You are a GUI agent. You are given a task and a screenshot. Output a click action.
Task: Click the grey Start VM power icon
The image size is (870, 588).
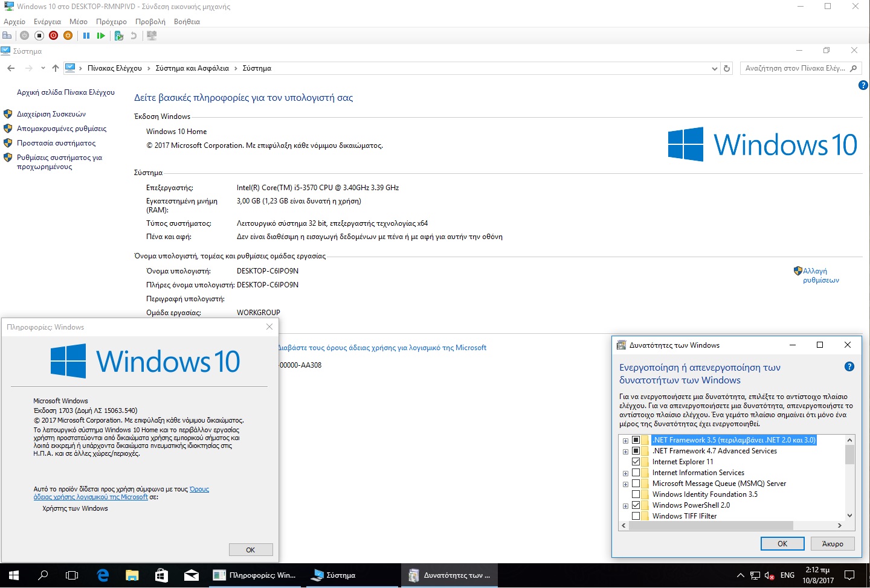pos(24,36)
